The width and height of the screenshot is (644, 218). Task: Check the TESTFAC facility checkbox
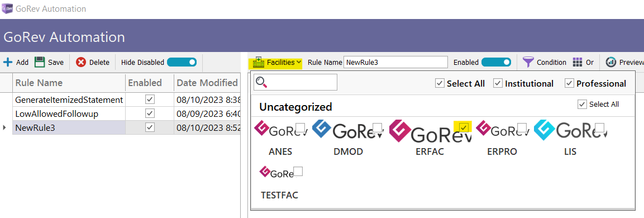coord(298,171)
